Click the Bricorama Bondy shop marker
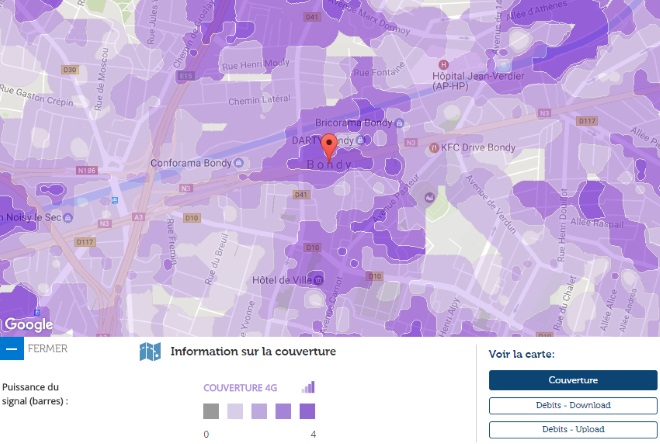Screen dimensions: 660x444 [399, 124]
